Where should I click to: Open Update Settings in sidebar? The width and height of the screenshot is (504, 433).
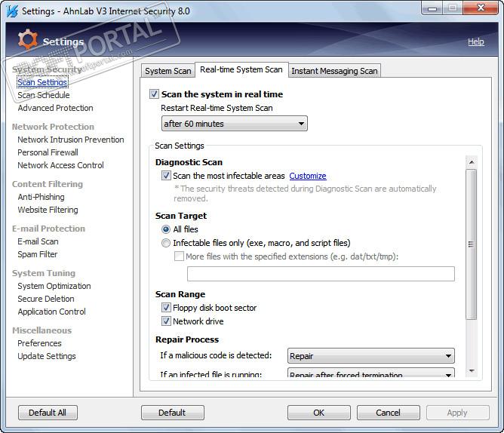coord(47,356)
